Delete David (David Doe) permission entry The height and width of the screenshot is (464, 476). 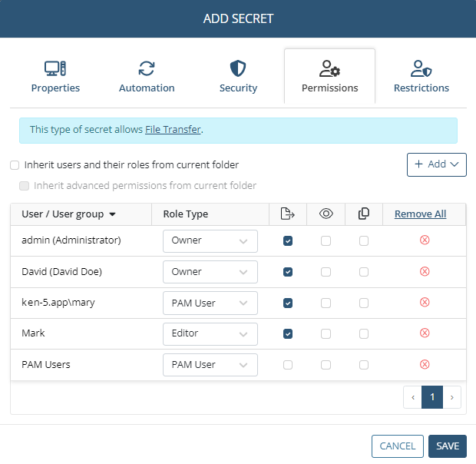coord(425,271)
